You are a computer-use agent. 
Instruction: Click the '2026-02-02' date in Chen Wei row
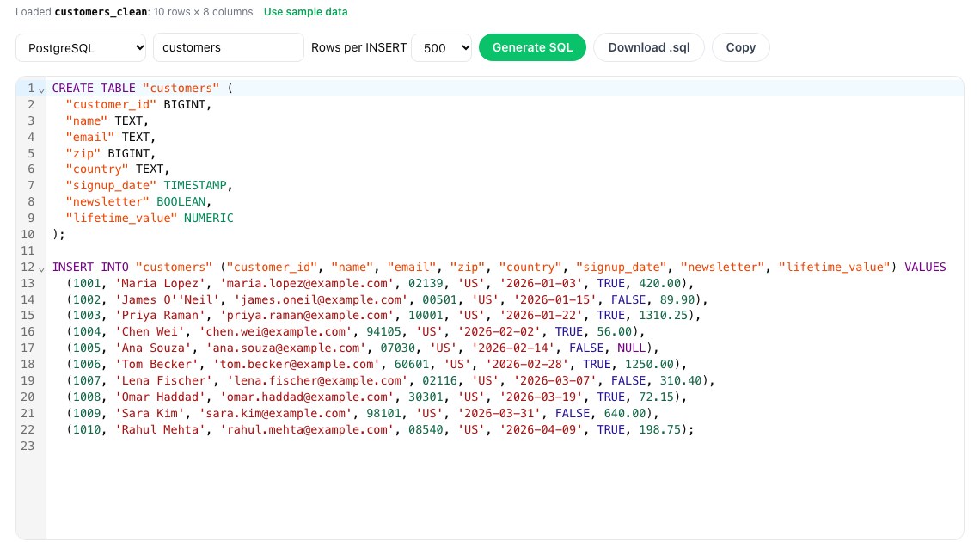[499, 332]
